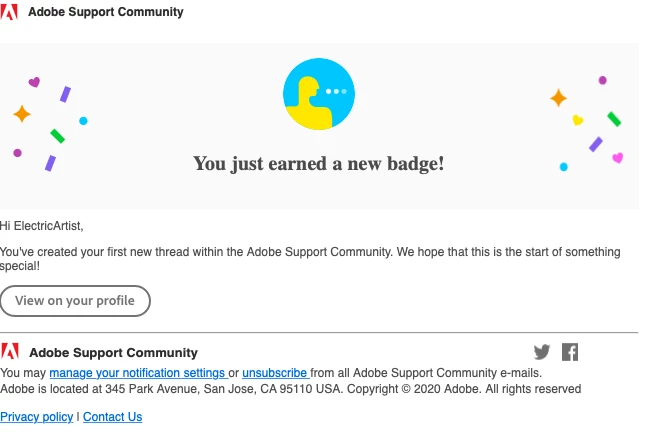Click the Adobe logo in the header
Screen dimensions: 658x443
coord(9,12)
